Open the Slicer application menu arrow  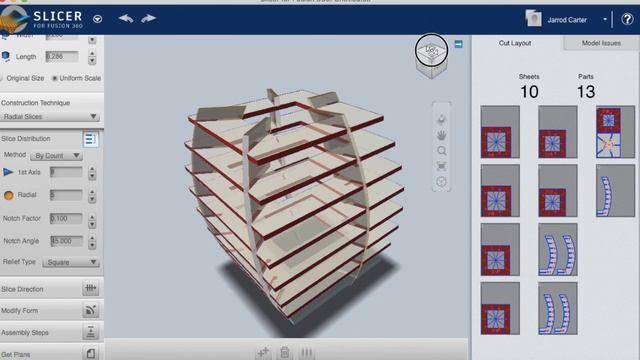(98, 19)
